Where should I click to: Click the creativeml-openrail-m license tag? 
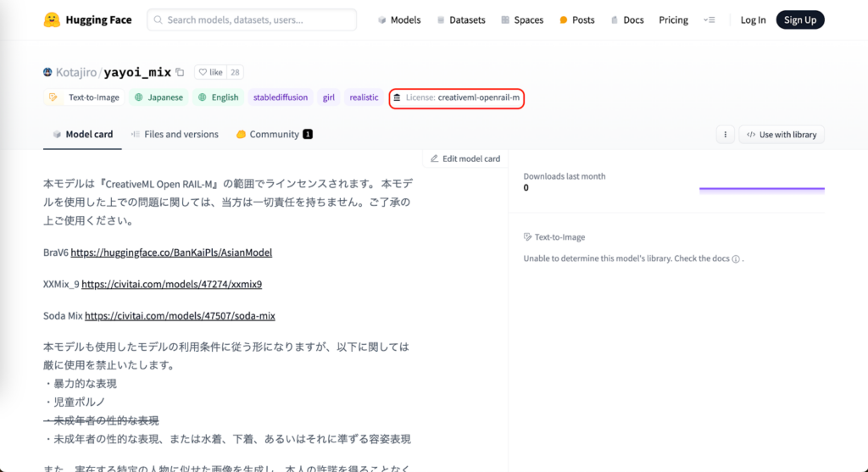[x=456, y=98]
